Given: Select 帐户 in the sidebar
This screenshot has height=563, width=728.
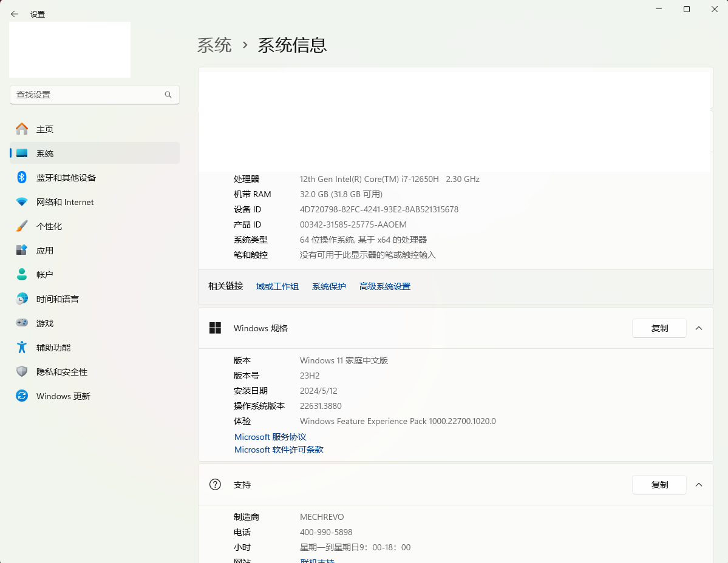Looking at the screenshot, I should click(x=95, y=274).
